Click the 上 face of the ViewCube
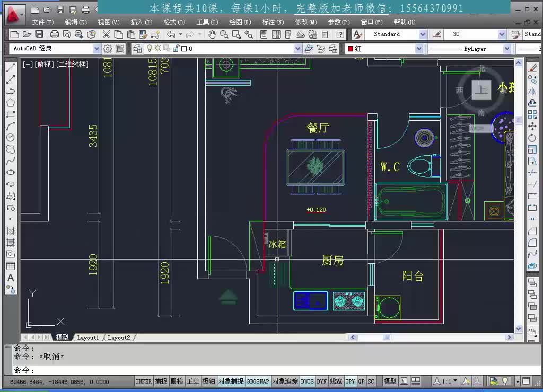The height and width of the screenshot is (392, 543). click(x=481, y=90)
